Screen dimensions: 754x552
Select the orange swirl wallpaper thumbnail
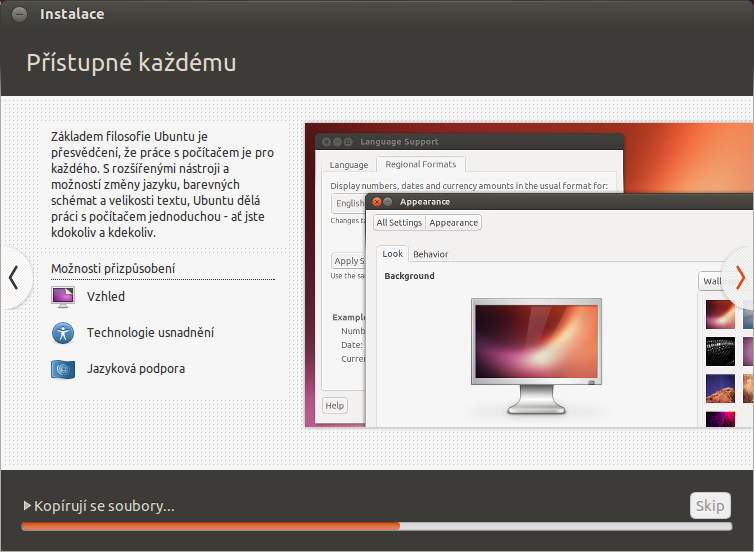[x=720, y=314]
